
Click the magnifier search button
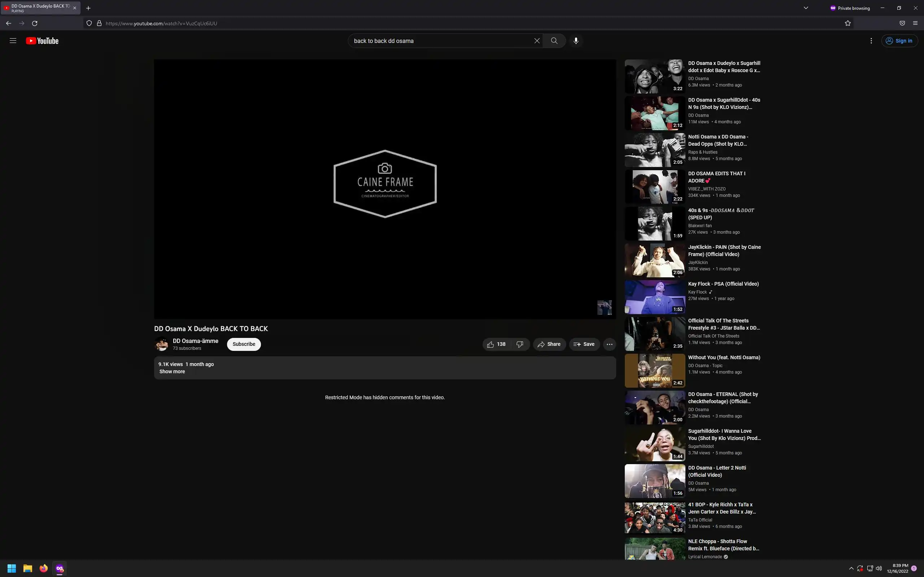click(x=554, y=41)
